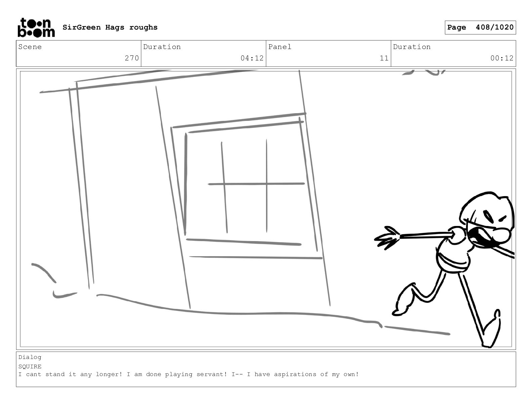
Task: Select the scene duration value "04:12"
Action: [252, 58]
